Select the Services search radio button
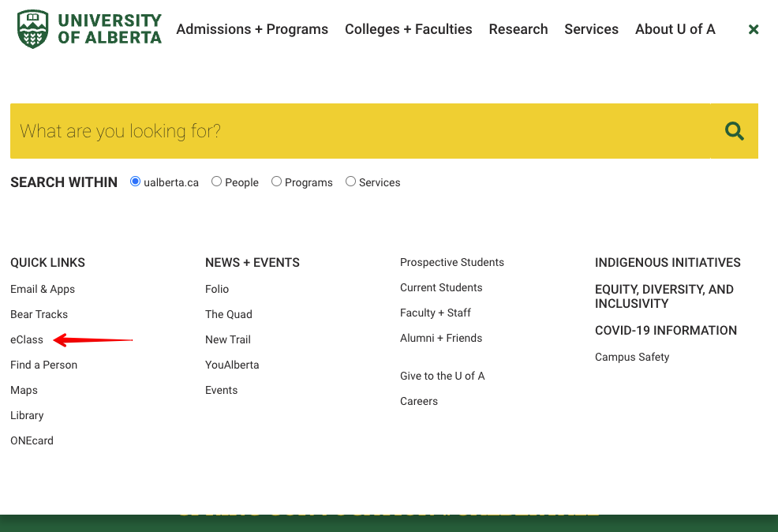778x532 pixels. (350, 182)
